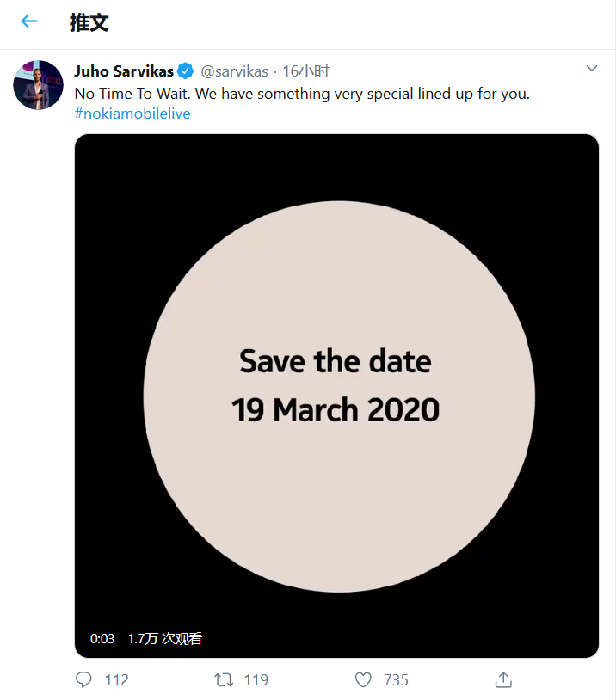This screenshot has width=616, height=700.
Task: Like the tweet with heart icon
Action: (x=364, y=680)
